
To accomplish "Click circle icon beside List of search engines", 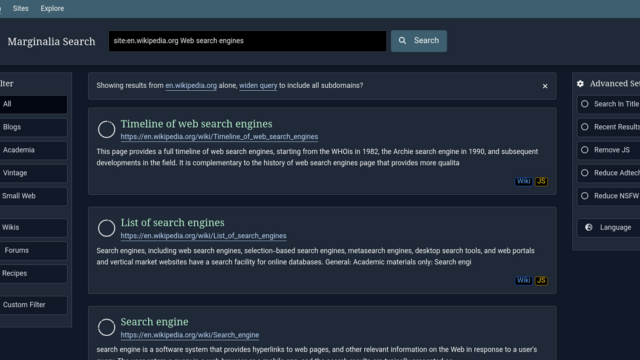I will [x=107, y=228].
